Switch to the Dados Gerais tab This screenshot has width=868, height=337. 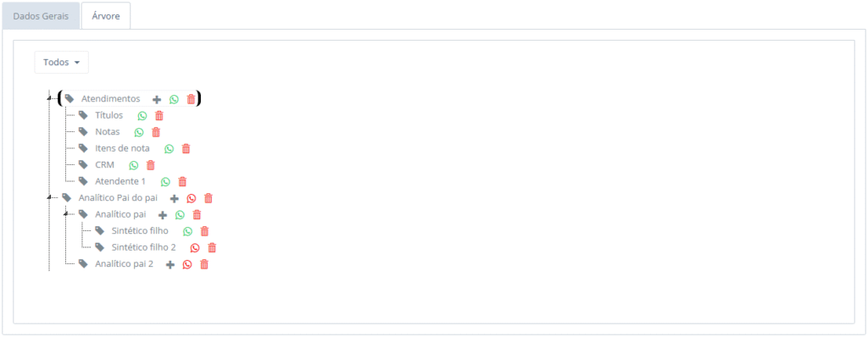(x=41, y=15)
